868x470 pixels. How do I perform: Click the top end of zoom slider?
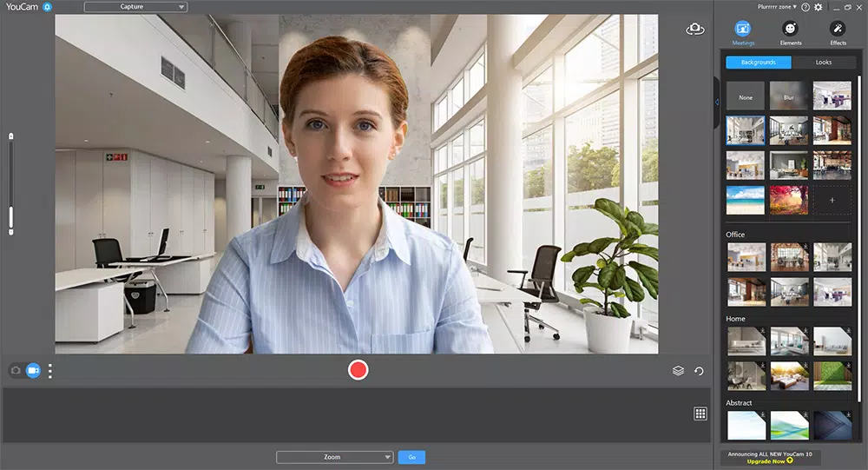[x=10, y=136]
